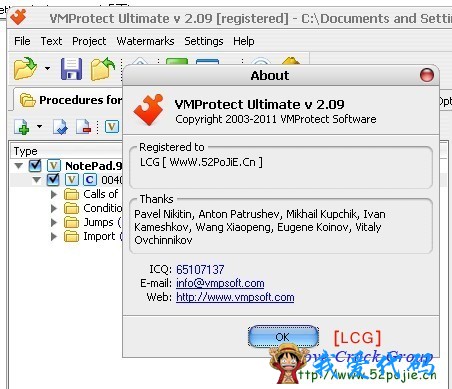Collapse the 0040 address tree node
This screenshot has width=452, height=389.
(x=37, y=180)
